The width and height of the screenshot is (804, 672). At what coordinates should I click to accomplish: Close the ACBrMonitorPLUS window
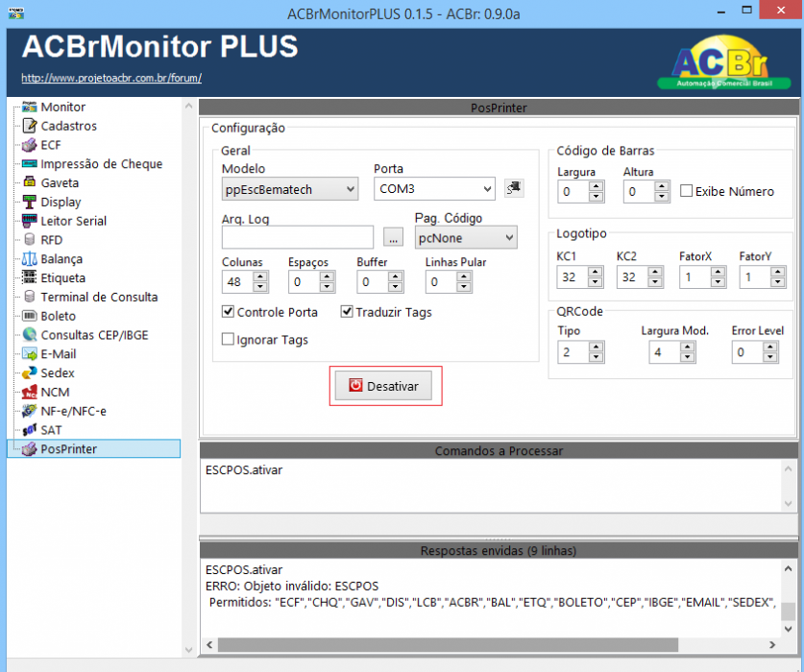click(781, 11)
